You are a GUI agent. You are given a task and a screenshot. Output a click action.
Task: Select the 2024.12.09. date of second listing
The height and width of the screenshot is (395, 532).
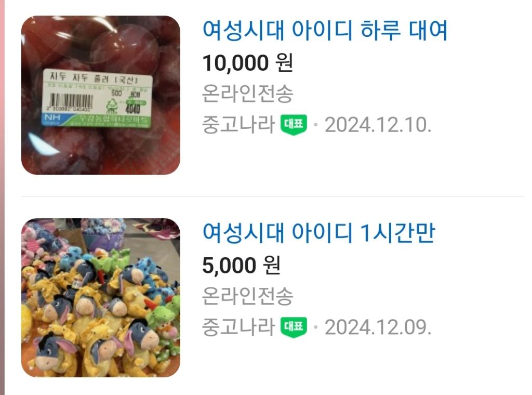pyautogui.click(x=378, y=327)
